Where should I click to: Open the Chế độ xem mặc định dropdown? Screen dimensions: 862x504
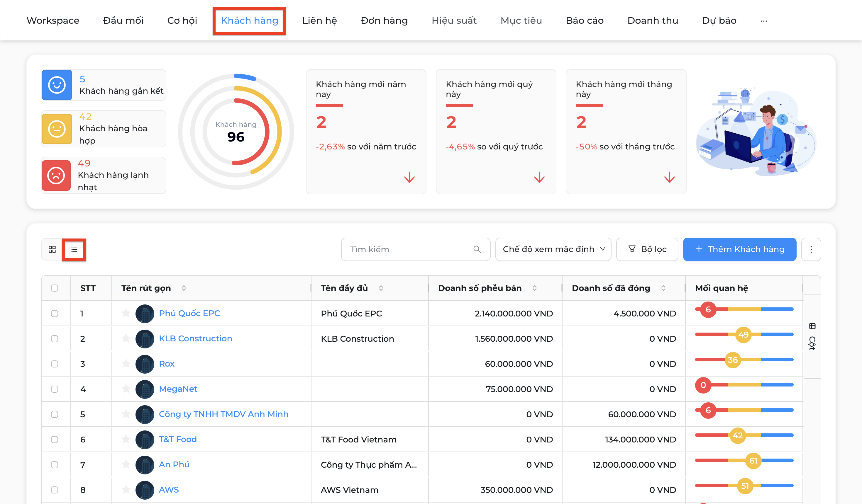[553, 249]
